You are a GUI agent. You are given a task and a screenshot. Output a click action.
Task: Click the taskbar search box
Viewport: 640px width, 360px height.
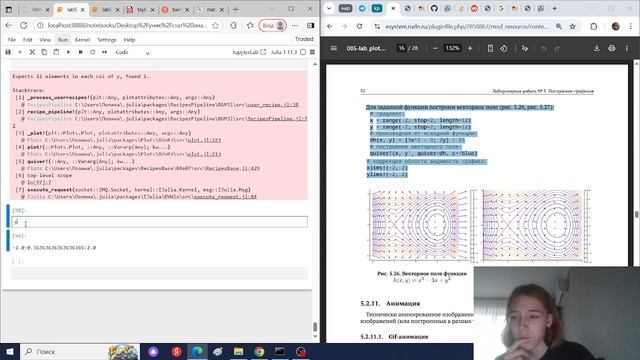80,351
